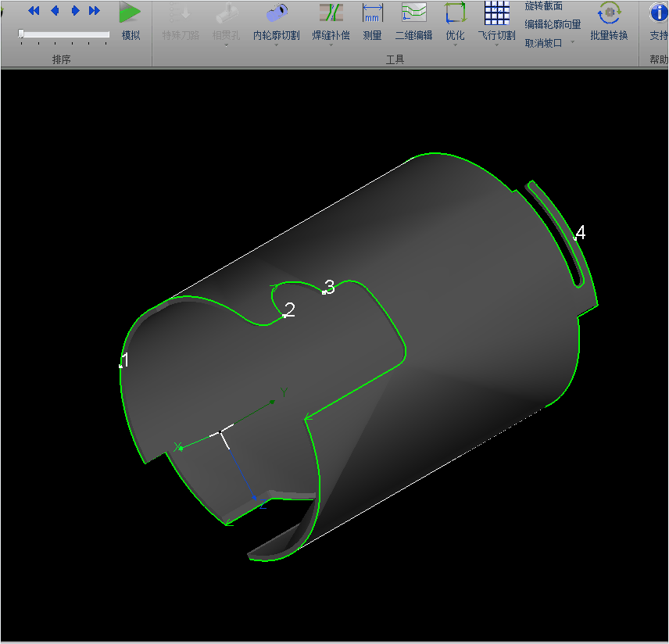Viewport: 669px width, 644px height.
Task: Jump to last step with fast-forward icon
Action: point(95,11)
